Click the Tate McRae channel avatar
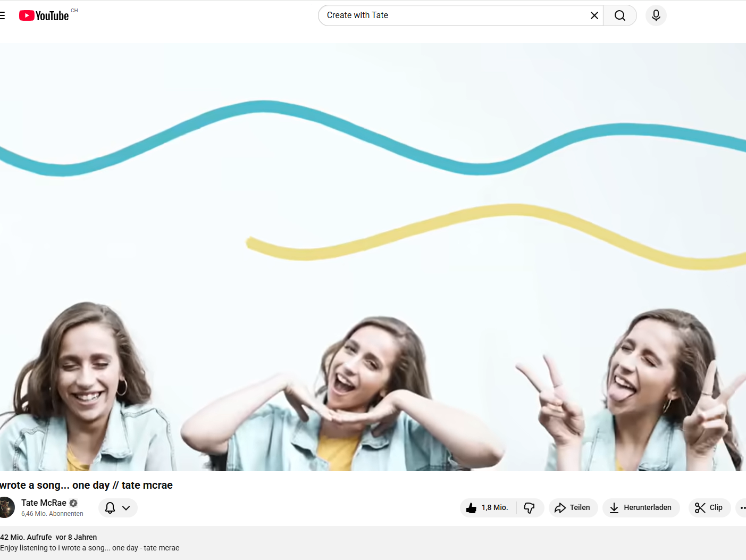Screen dimensions: 746x560 pos(6,507)
